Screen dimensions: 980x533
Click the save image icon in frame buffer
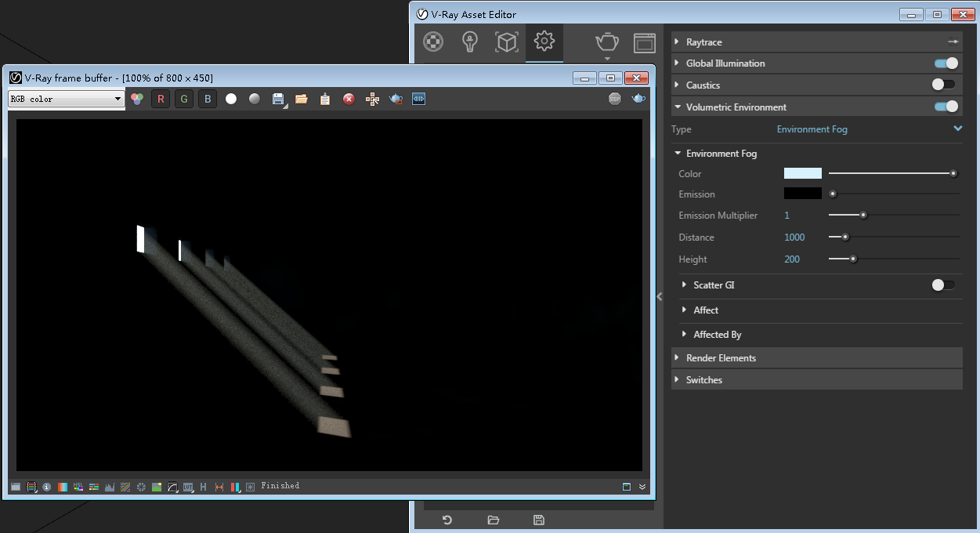coord(278,99)
